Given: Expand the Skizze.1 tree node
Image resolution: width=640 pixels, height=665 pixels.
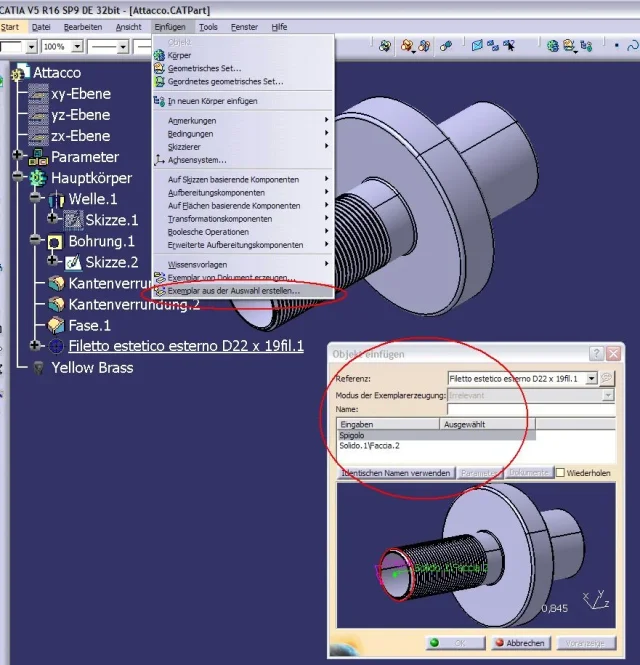Looking at the screenshot, I should 53,218.
